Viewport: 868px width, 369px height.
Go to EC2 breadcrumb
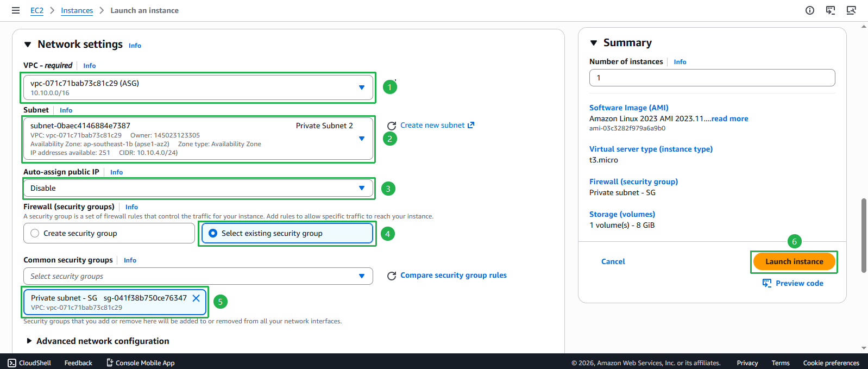pos(37,10)
